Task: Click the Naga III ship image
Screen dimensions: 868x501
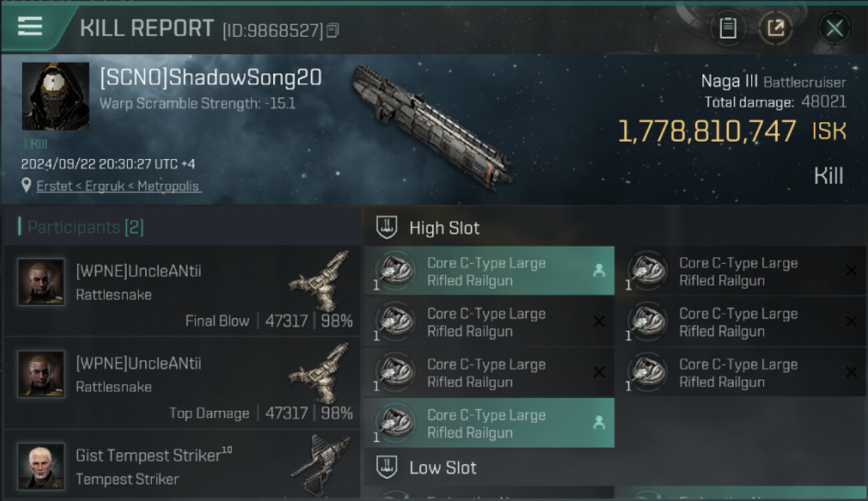Action: [x=433, y=125]
